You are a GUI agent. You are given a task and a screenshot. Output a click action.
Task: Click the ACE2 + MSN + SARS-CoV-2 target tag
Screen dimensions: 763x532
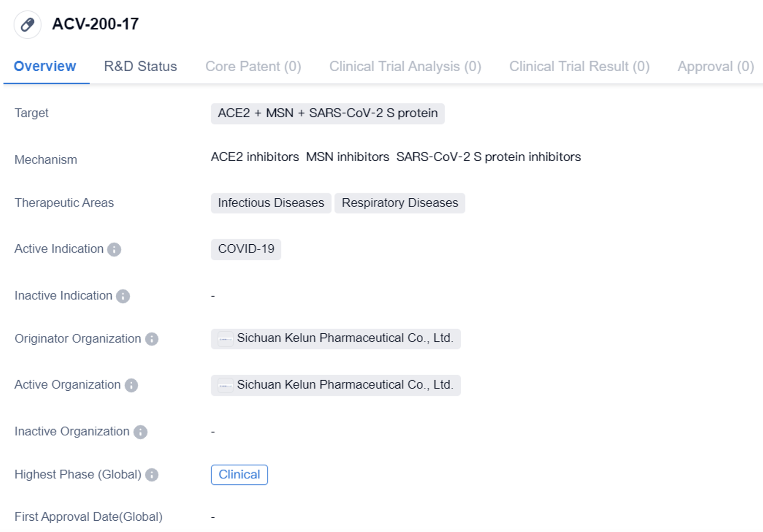[x=327, y=113]
